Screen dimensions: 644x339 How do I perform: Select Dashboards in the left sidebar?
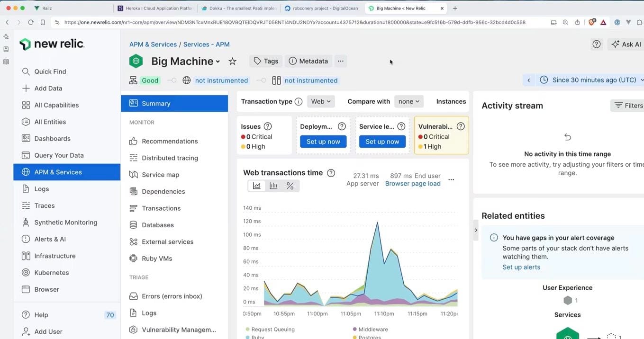[52, 138]
